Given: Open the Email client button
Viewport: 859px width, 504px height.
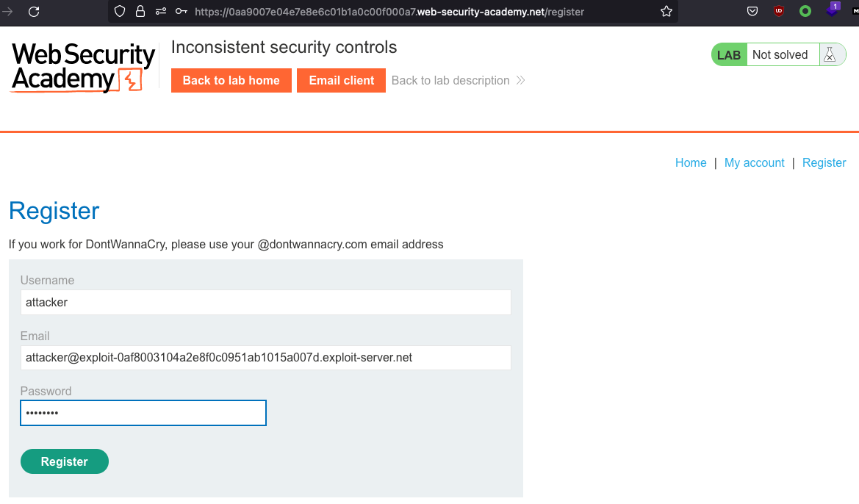Looking at the screenshot, I should coord(342,81).
